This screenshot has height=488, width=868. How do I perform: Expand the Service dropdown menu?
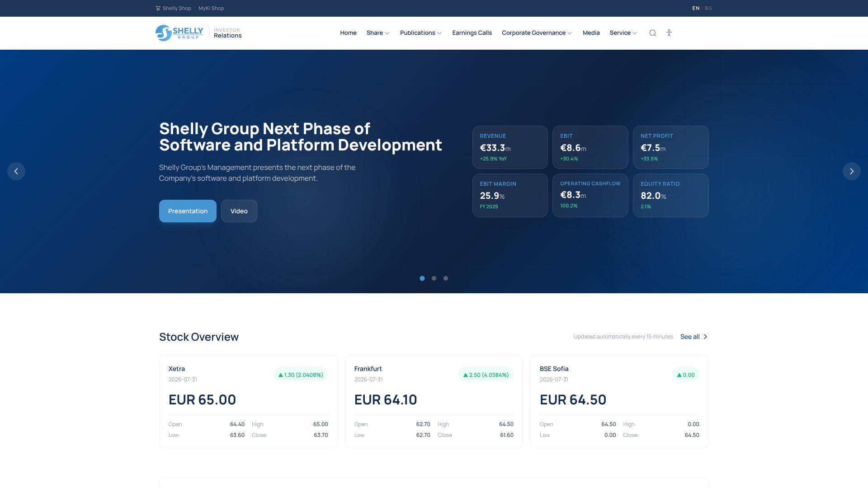pyautogui.click(x=623, y=33)
